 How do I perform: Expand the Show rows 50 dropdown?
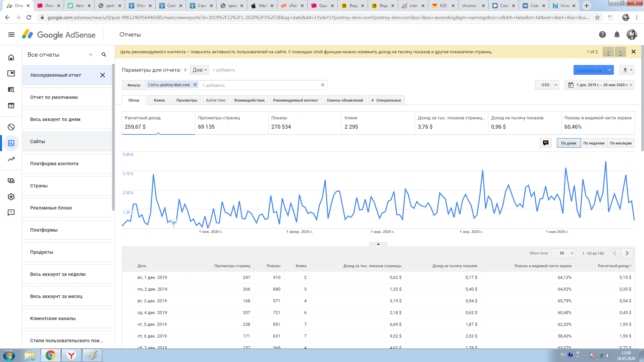point(563,253)
